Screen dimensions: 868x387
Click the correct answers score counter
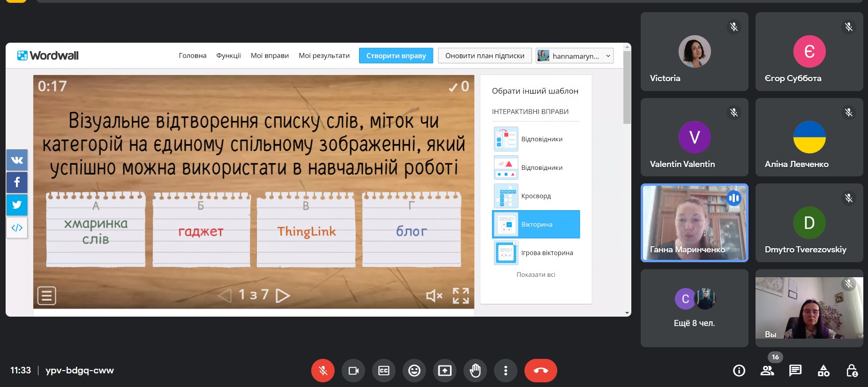(459, 86)
